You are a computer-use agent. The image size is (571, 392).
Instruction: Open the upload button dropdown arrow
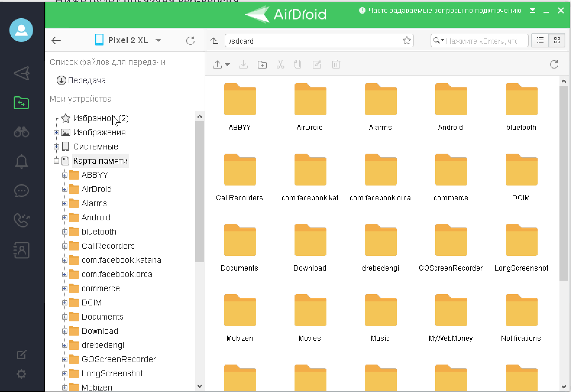(x=227, y=64)
